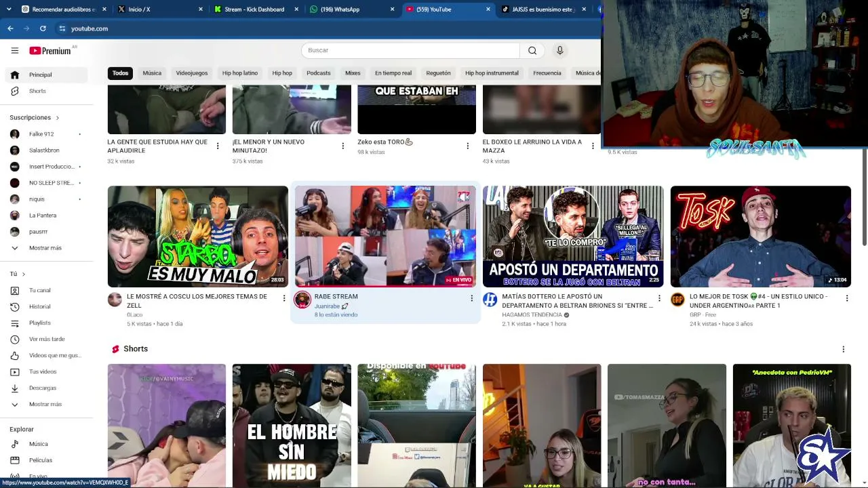
Task: Expand the Suscripciones section header
Action: click(x=35, y=117)
